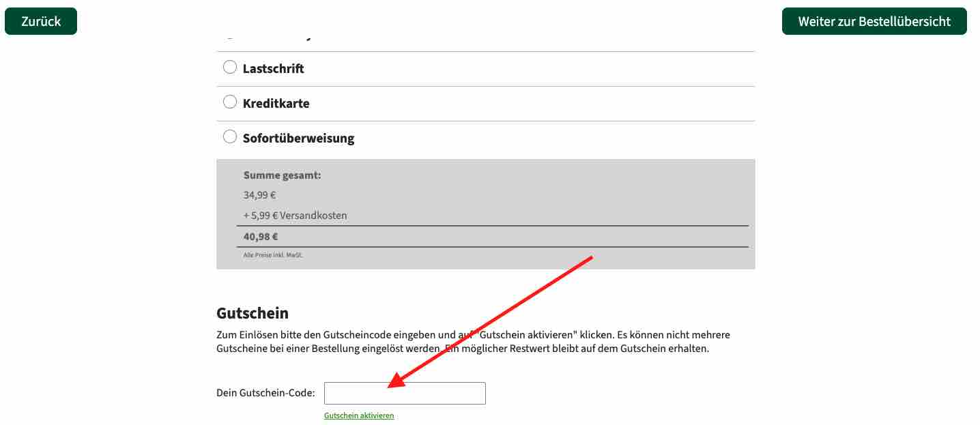Select the 34,99 € subtotal value
This screenshot has height=425, width=980.
pos(259,195)
